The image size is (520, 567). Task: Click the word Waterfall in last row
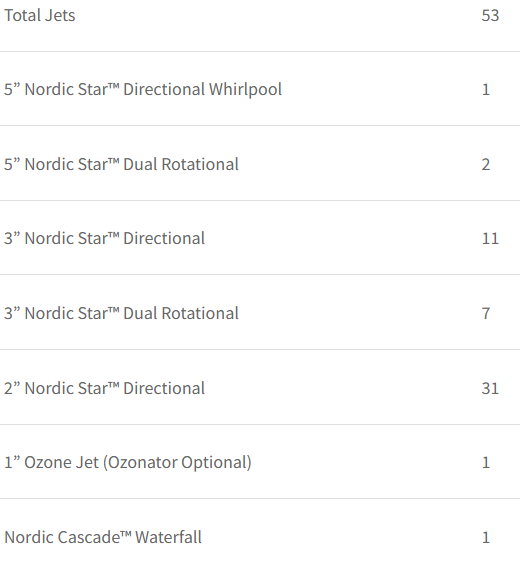click(x=169, y=537)
